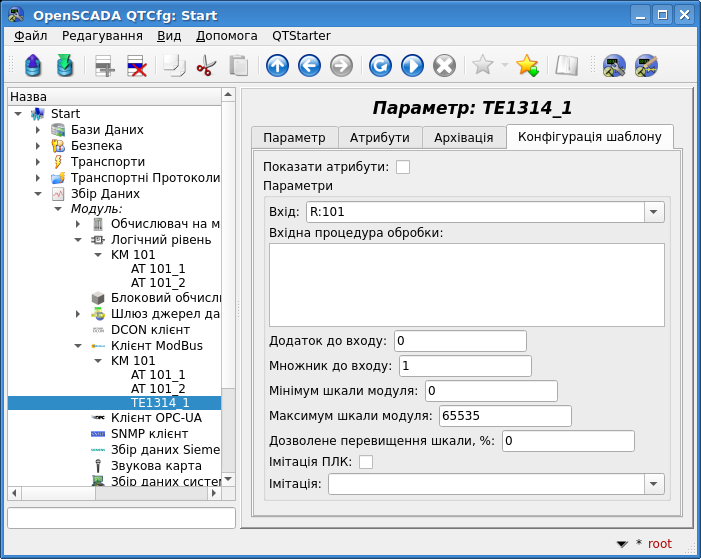Click the 'Максимум шкали модуля' input field

click(504, 416)
